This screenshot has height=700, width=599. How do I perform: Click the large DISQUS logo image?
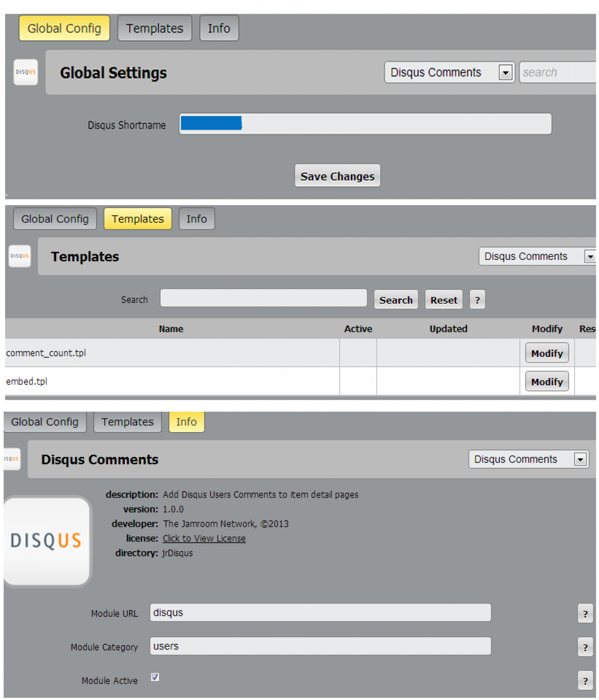click(x=47, y=540)
